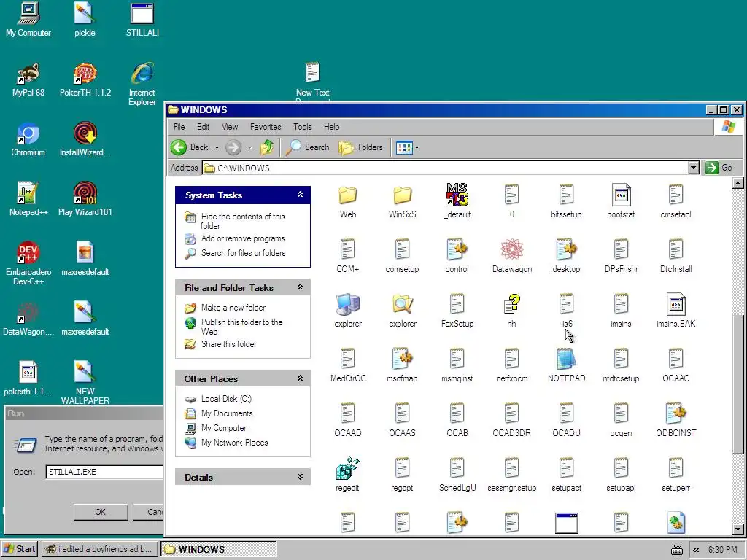Click Hide the contents of this folder
The image size is (747, 560).
(243, 221)
